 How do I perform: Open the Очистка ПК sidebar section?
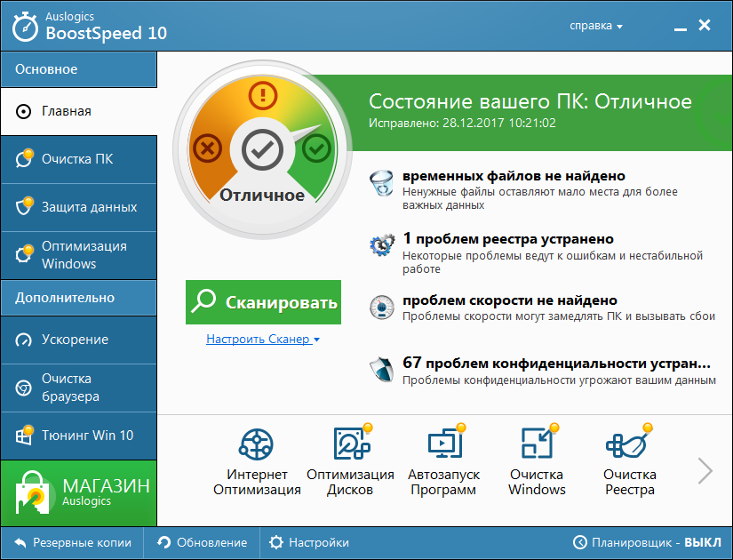pos(78,159)
